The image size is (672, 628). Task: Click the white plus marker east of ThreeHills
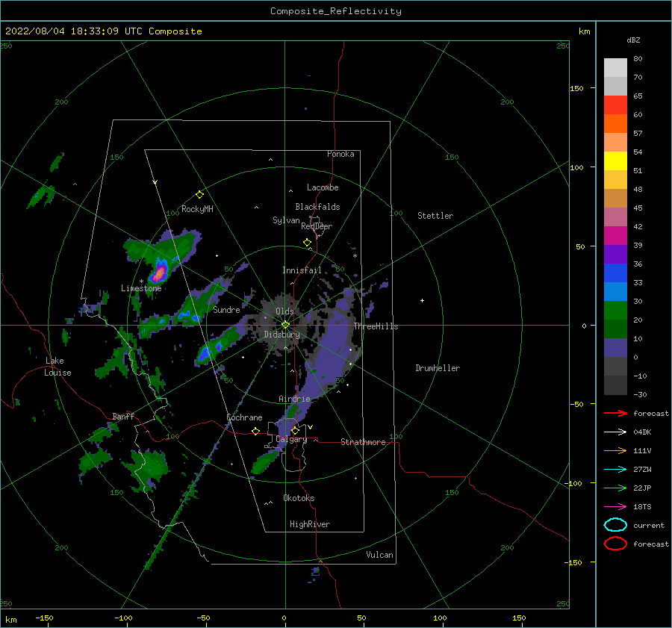[422, 300]
